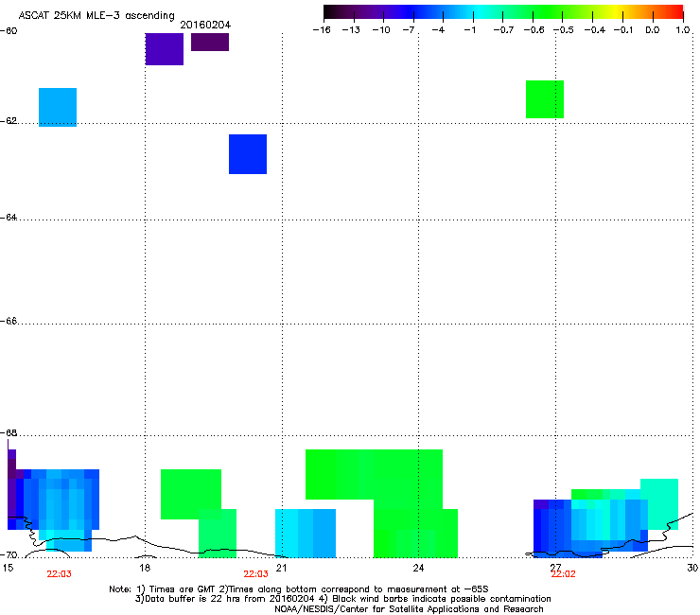Click the -68 latitude axis label
The image size is (700, 615).
point(9,433)
